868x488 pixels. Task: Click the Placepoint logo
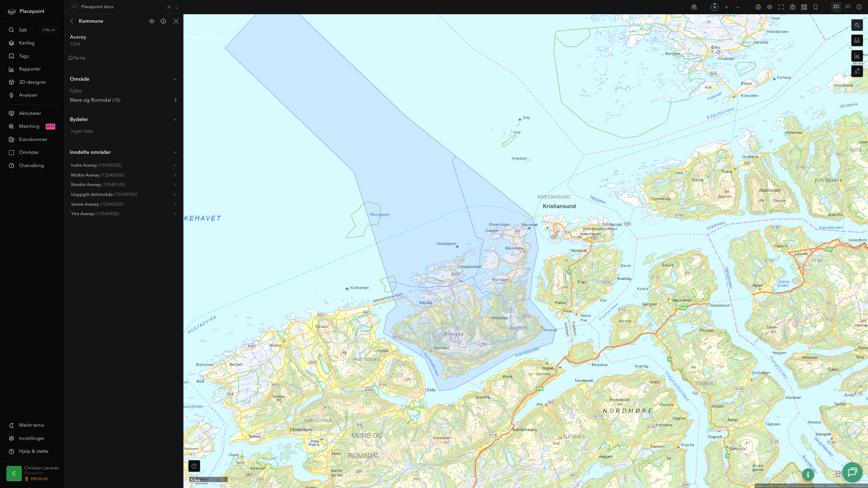tap(26, 11)
